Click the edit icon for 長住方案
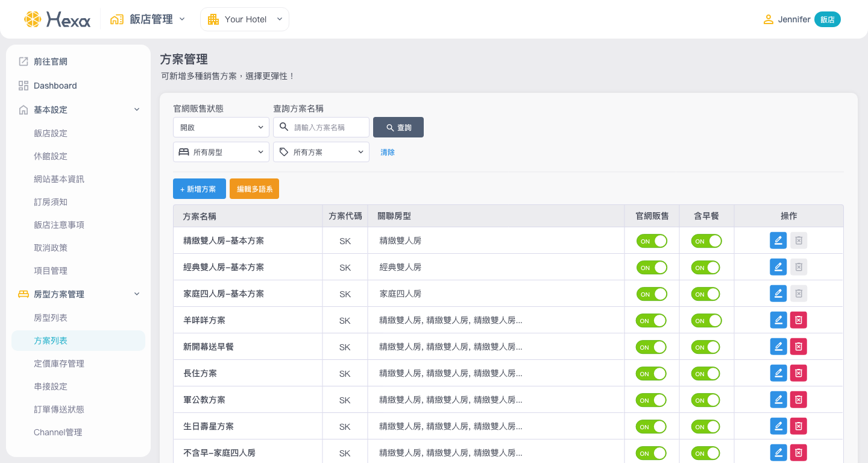 (778, 373)
